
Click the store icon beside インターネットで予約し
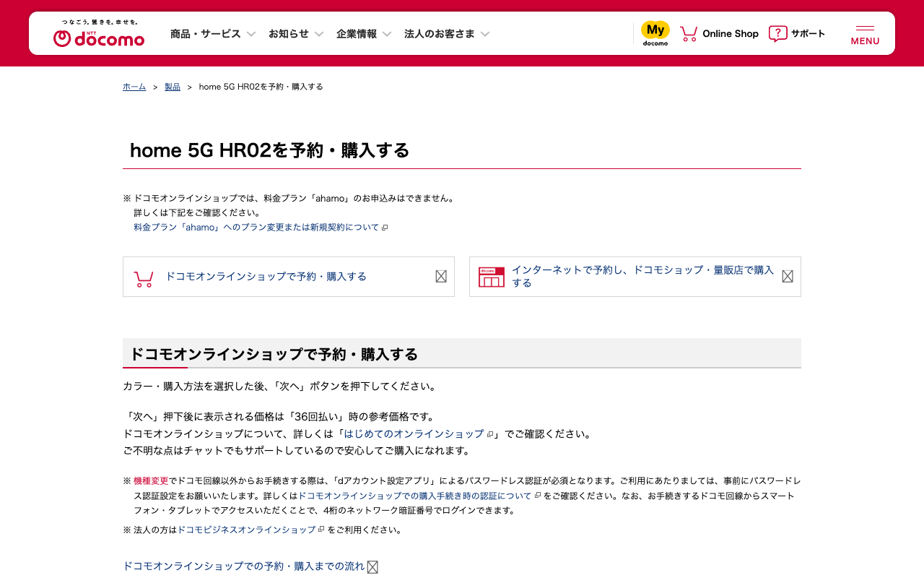pyautogui.click(x=492, y=277)
